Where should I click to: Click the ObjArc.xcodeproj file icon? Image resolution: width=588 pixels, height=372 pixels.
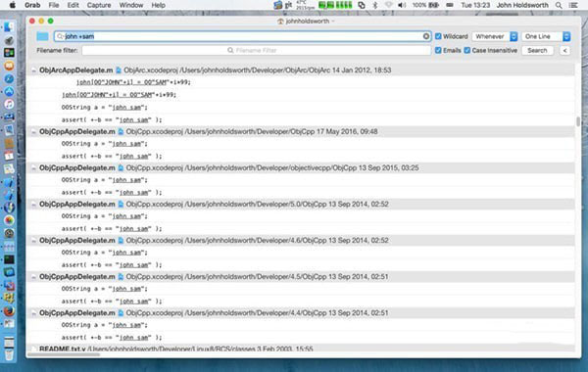point(119,70)
